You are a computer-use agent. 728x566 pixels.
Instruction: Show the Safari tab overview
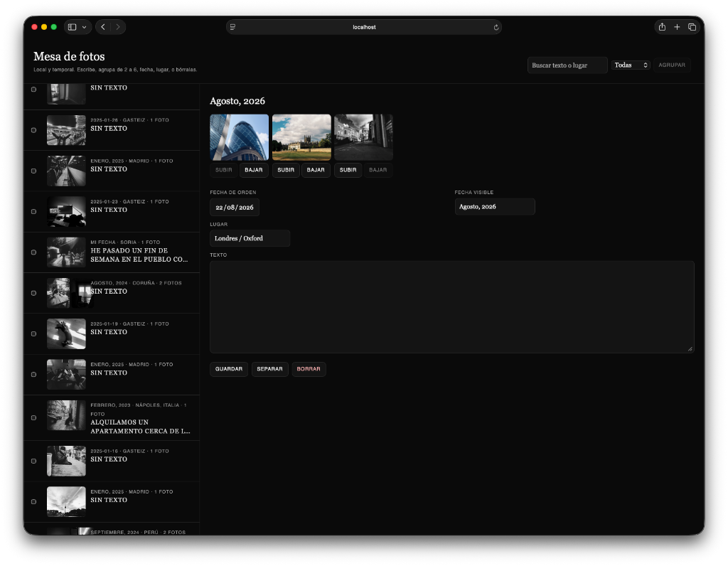tap(692, 27)
